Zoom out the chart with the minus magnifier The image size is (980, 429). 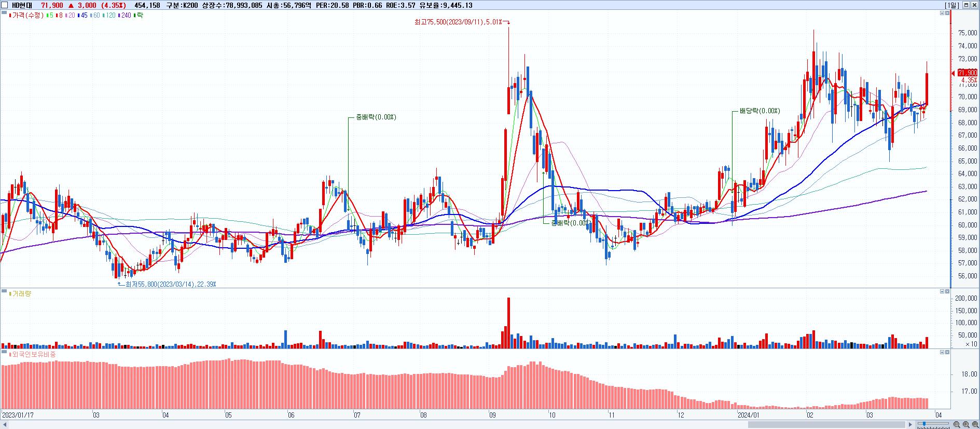957,424
